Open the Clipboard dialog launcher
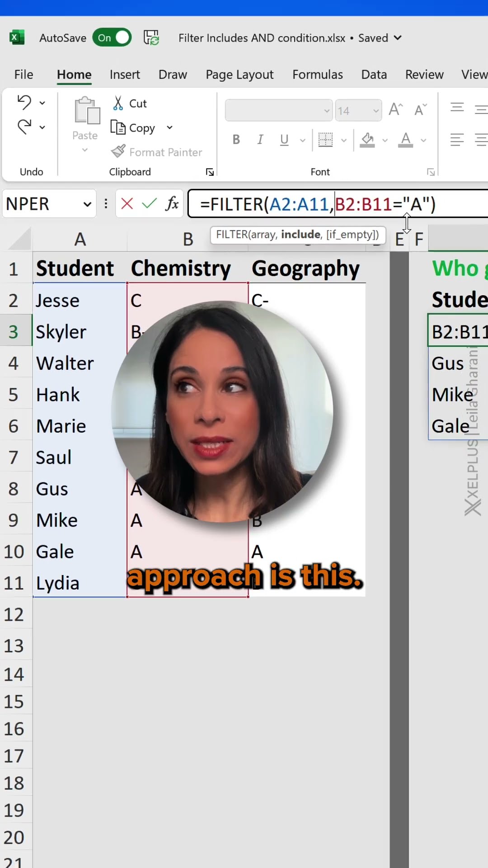 click(x=210, y=172)
